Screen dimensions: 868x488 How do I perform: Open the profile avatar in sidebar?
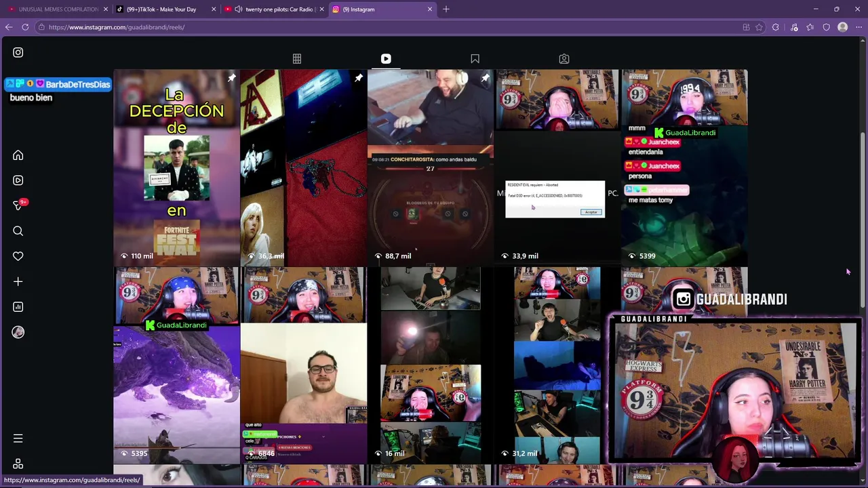click(x=18, y=332)
